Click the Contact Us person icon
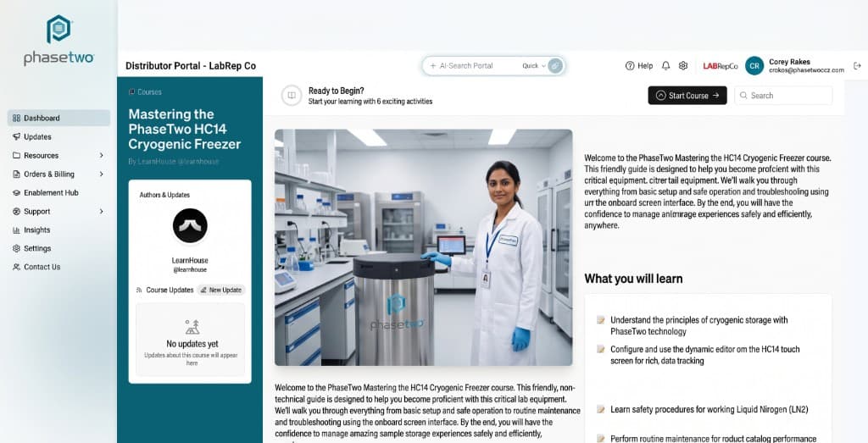The image size is (868, 443). click(x=16, y=267)
